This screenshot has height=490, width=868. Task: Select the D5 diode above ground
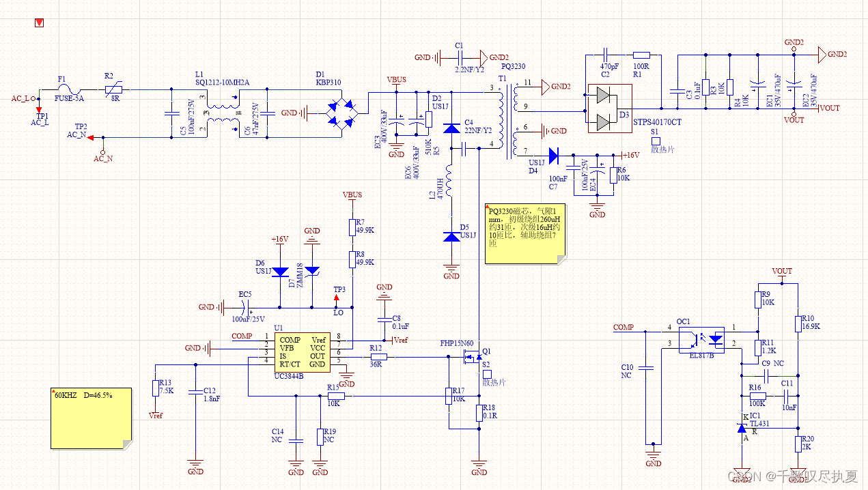coord(451,237)
